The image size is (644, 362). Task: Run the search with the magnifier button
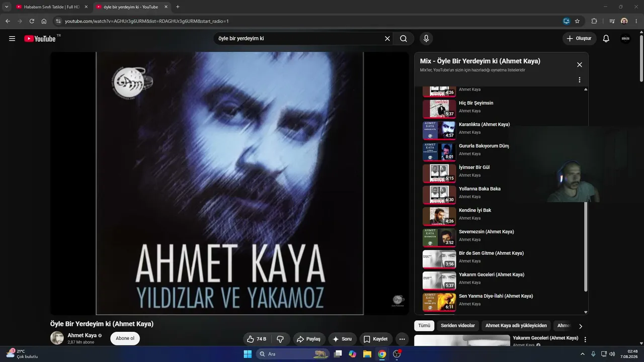(x=404, y=39)
